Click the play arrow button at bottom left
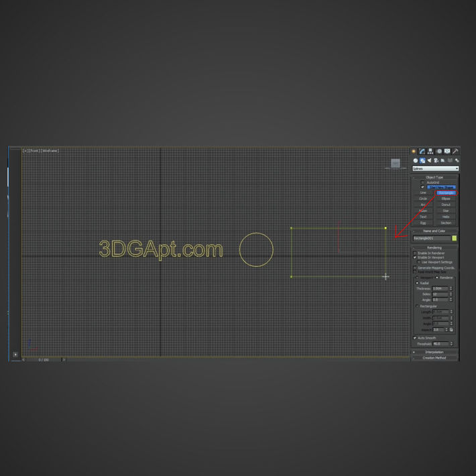 click(x=15, y=354)
